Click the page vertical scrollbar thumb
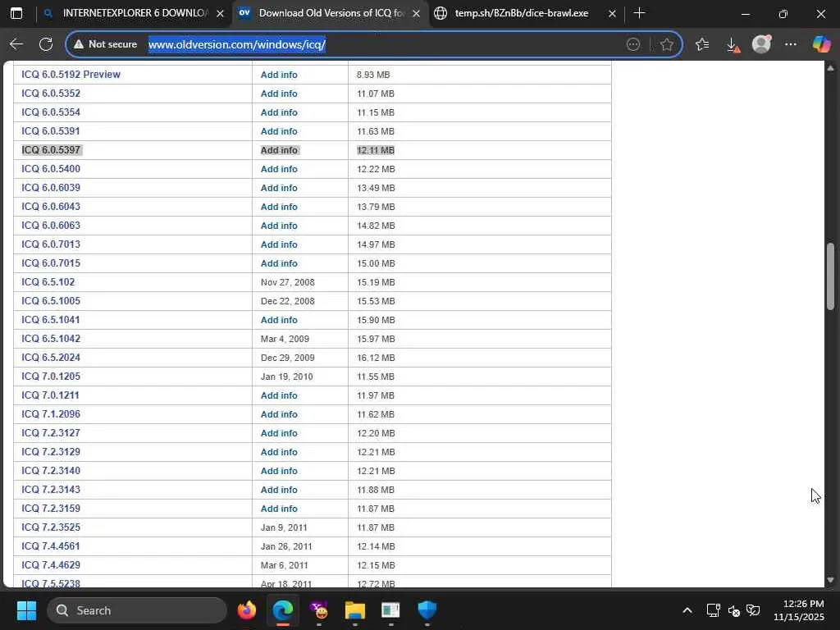 point(830,276)
